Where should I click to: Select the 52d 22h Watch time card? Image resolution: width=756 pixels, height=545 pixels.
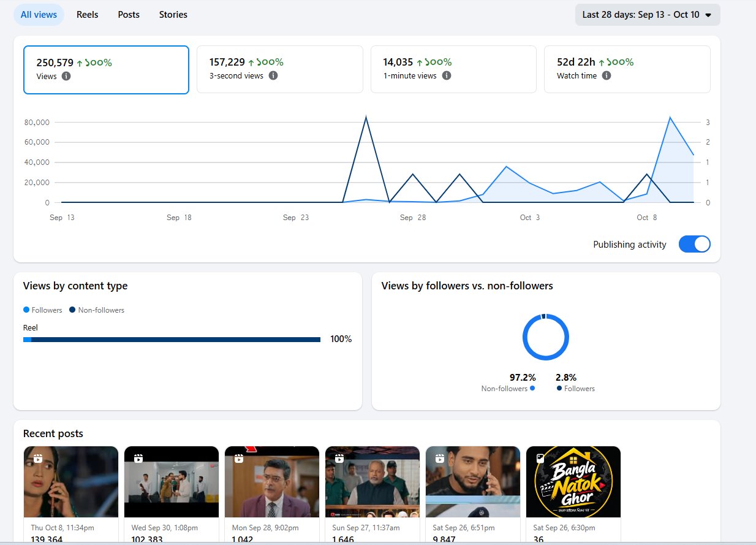coord(627,69)
